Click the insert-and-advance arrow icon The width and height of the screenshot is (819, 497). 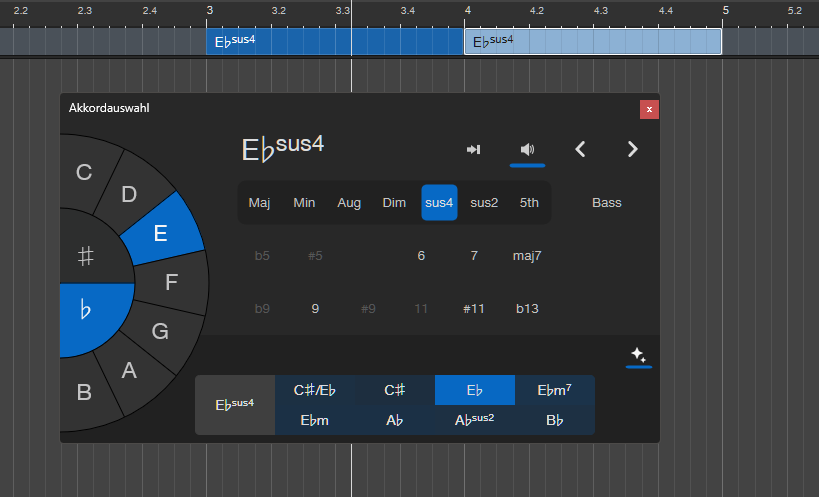tap(473, 150)
